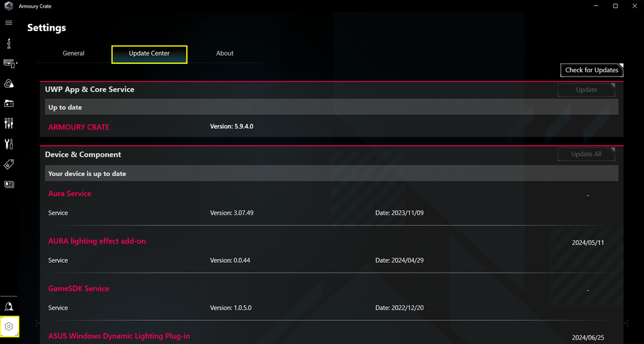Minimize the Armoury Crate window
Viewport: 644px width, 344px height.
pyautogui.click(x=596, y=6)
